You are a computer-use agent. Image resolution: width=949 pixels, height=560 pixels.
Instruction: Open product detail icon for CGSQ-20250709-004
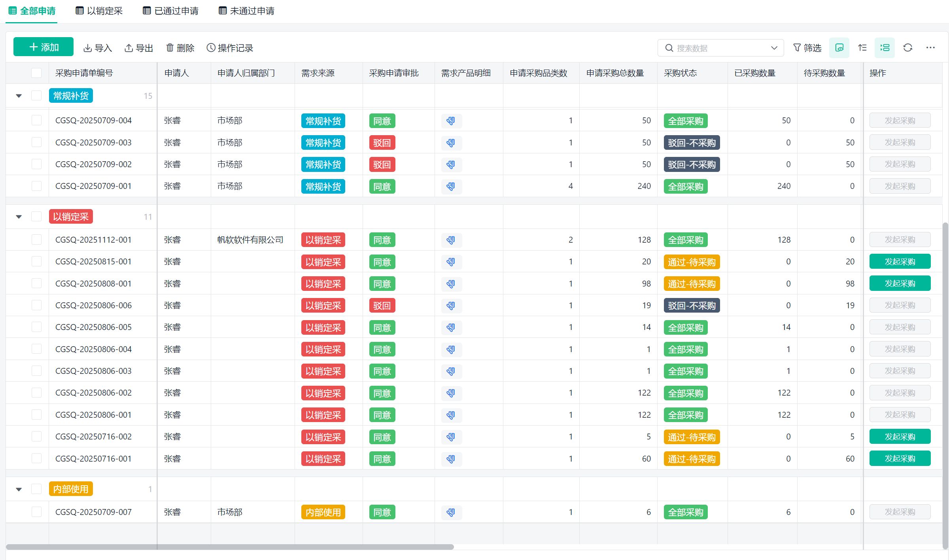[451, 121]
